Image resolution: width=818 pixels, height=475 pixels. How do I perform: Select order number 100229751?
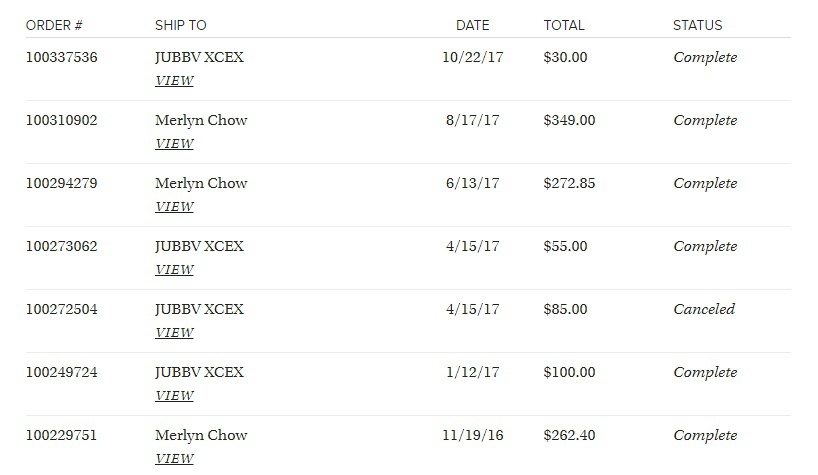[x=62, y=436]
